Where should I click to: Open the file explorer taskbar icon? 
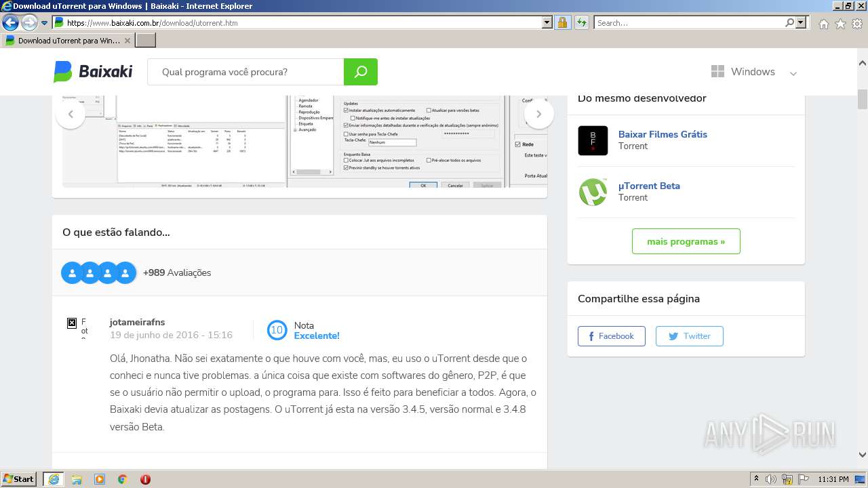click(77, 479)
